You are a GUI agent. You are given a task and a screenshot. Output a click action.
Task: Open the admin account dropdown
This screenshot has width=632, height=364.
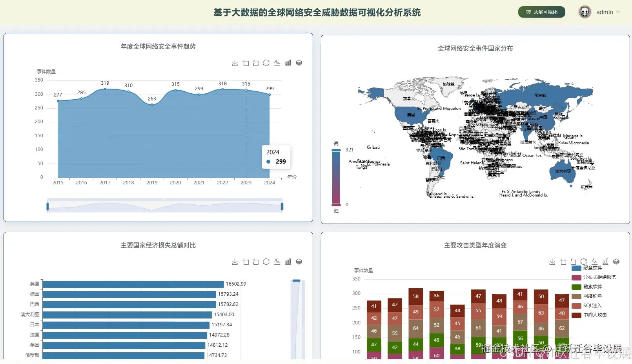click(x=608, y=12)
